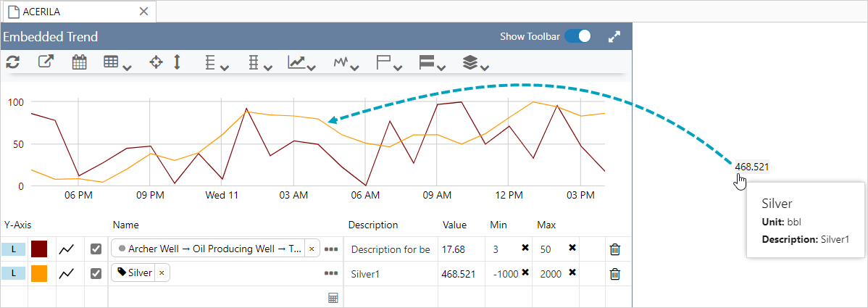Click the trash icon for Silver row

coord(614,274)
